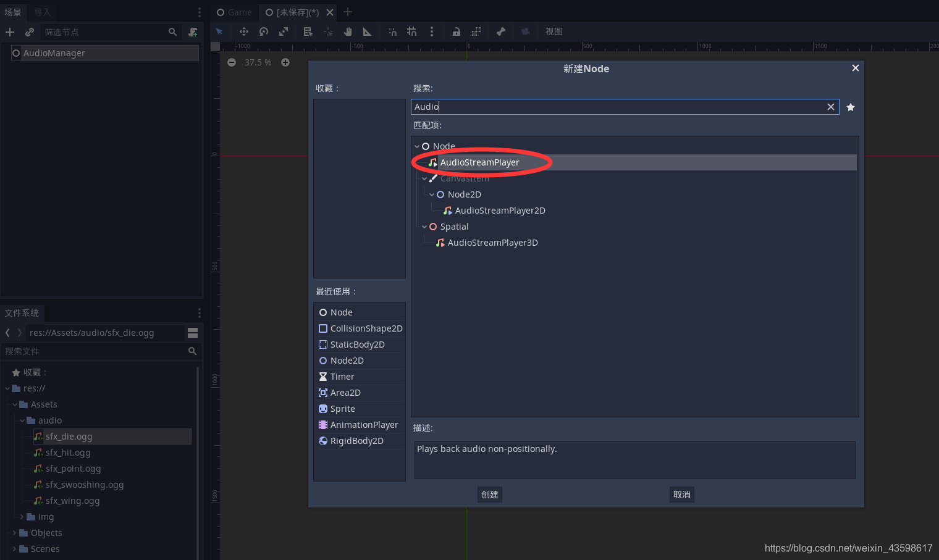Add a new node with the plus icon
Viewport: 939px width, 560px height.
pyautogui.click(x=10, y=32)
